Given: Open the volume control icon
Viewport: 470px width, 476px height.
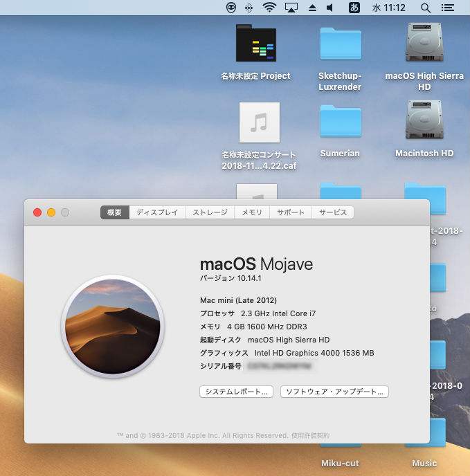Looking at the screenshot, I should pyautogui.click(x=330, y=8).
